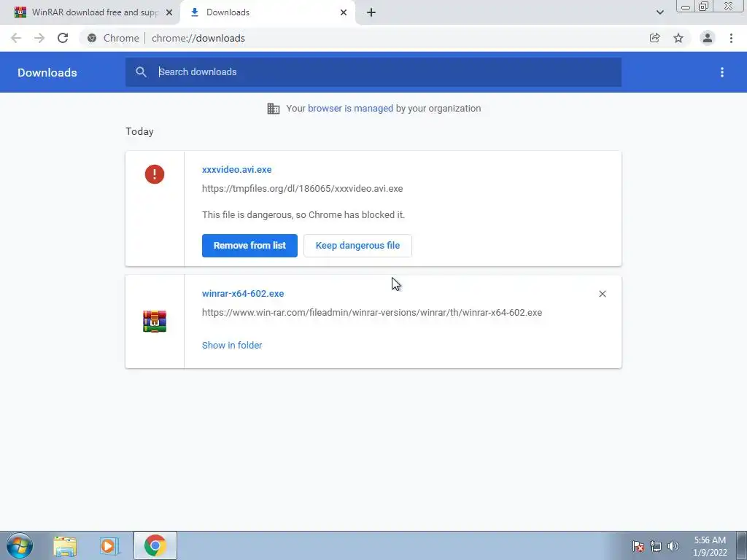747x560 pixels.
Task: Click the browser forward arrow
Action: point(39,38)
